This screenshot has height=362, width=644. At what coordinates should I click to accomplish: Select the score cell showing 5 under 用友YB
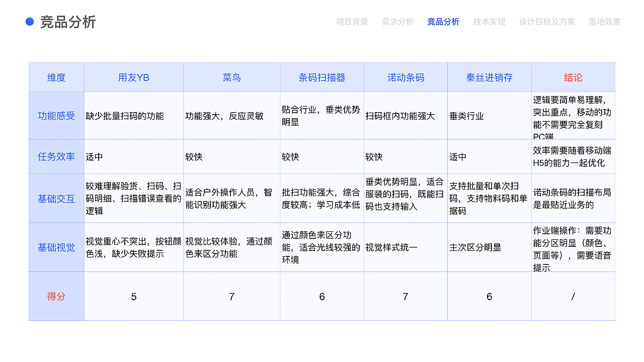point(133,296)
